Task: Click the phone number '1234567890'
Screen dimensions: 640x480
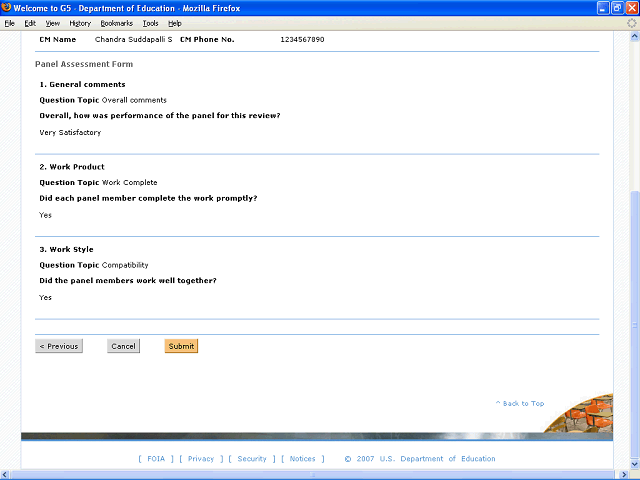Action: [x=302, y=40]
